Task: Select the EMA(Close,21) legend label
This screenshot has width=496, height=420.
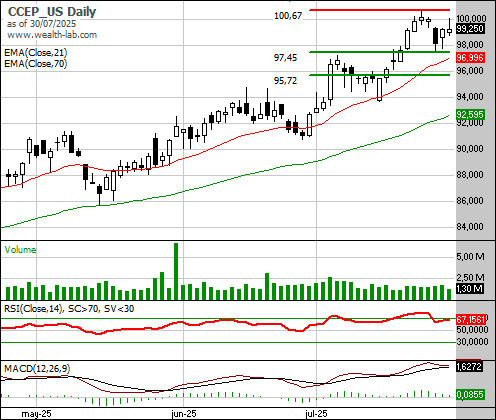Action: (x=36, y=53)
